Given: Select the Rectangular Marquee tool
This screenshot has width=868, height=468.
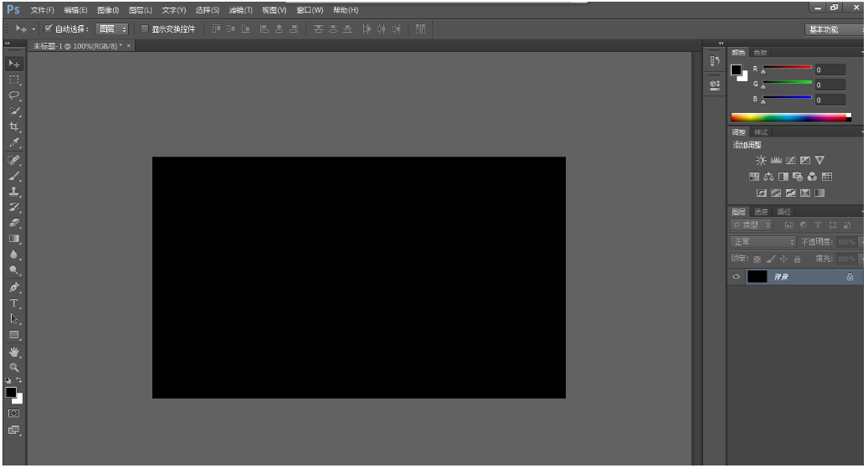Looking at the screenshot, I should coord(14,80).
